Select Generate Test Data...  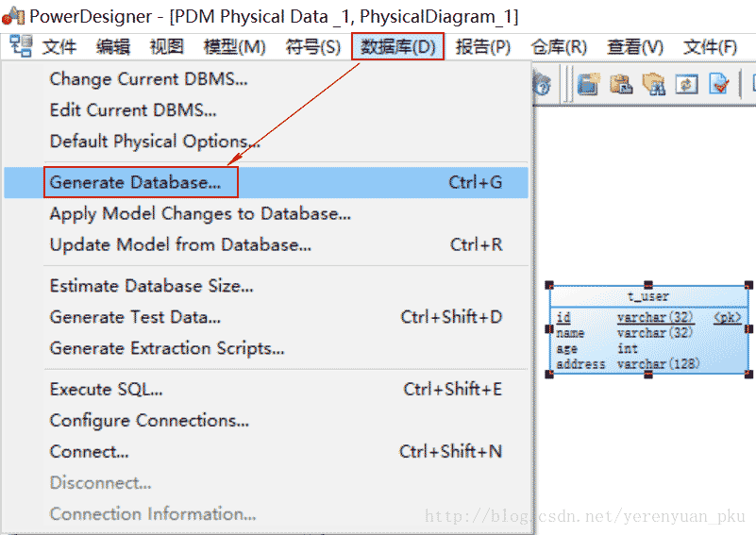[266, 317]
